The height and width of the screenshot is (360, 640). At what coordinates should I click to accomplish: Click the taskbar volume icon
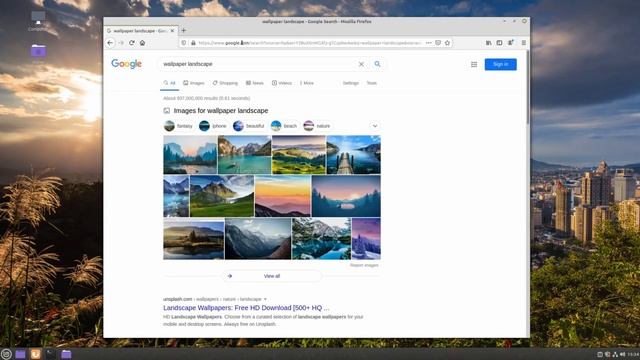623,354
